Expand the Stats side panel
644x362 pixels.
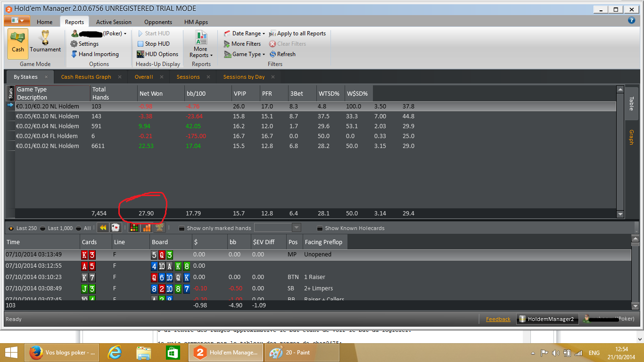click(10, 93)
